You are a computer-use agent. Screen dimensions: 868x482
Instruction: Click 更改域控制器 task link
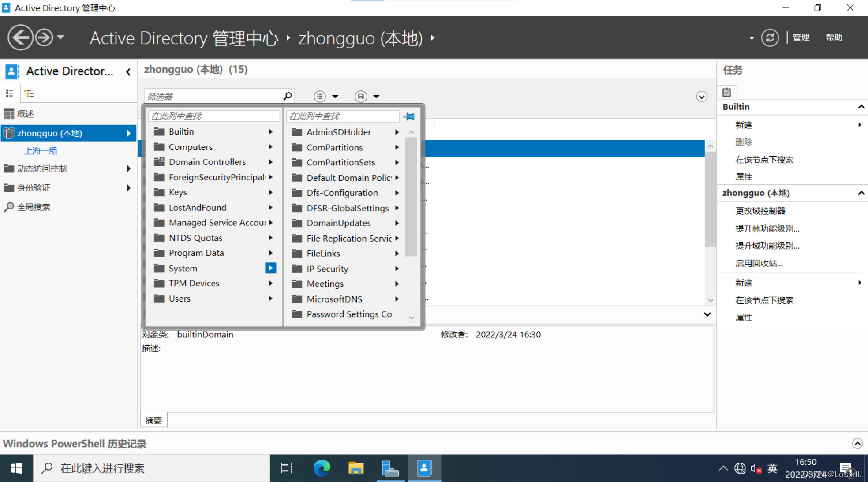(760, 211)
